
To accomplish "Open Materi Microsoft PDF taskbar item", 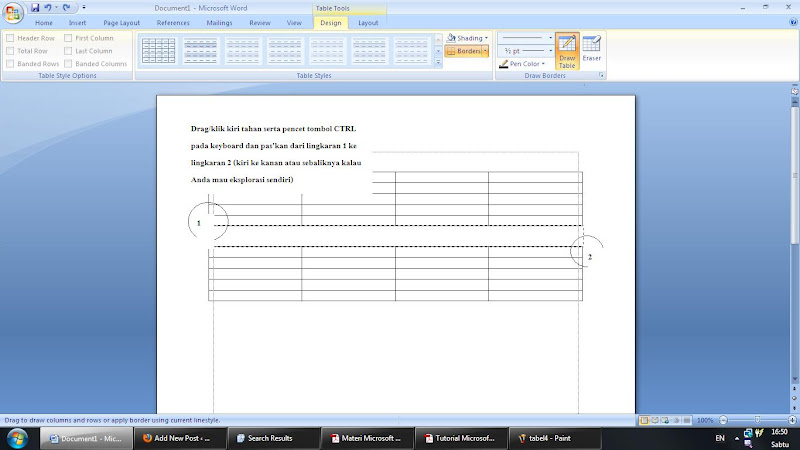I will click(367, 438).
